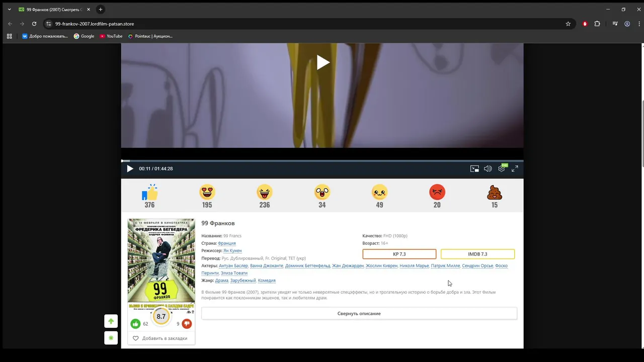This screenshot has height=362, width=644.
Task: Go forward in browser history
Action: (22, 24)
